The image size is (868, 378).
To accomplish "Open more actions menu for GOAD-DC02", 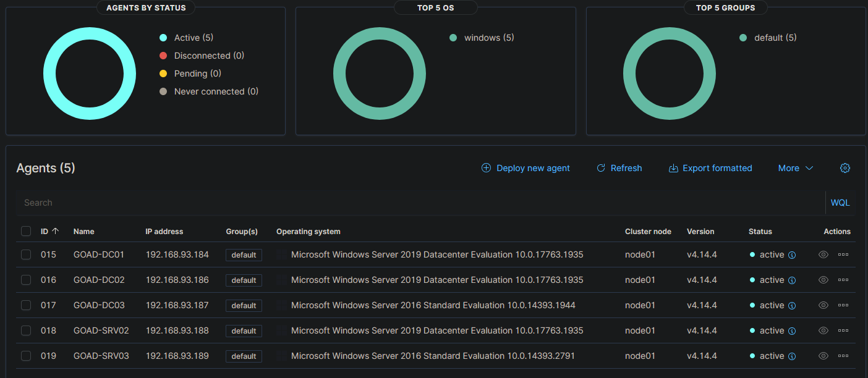I will [843, 280].
